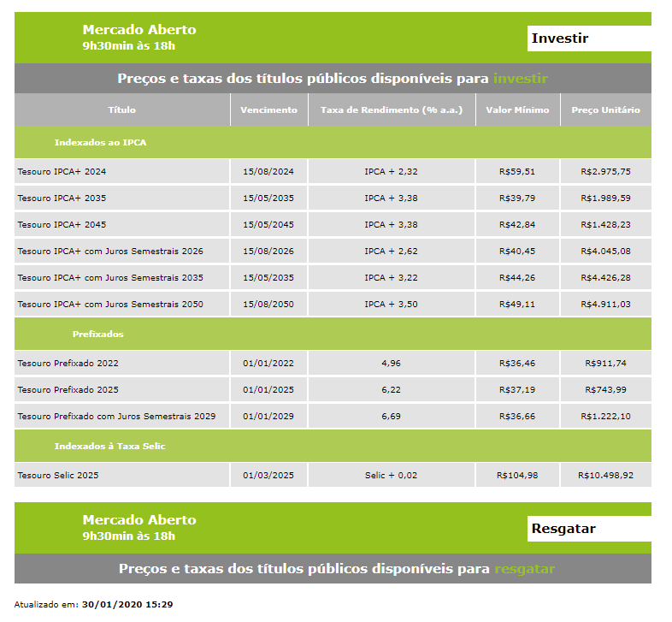Select the Vencimento column header
This screenshot has height=622, width=672.
tap(268, 110)
